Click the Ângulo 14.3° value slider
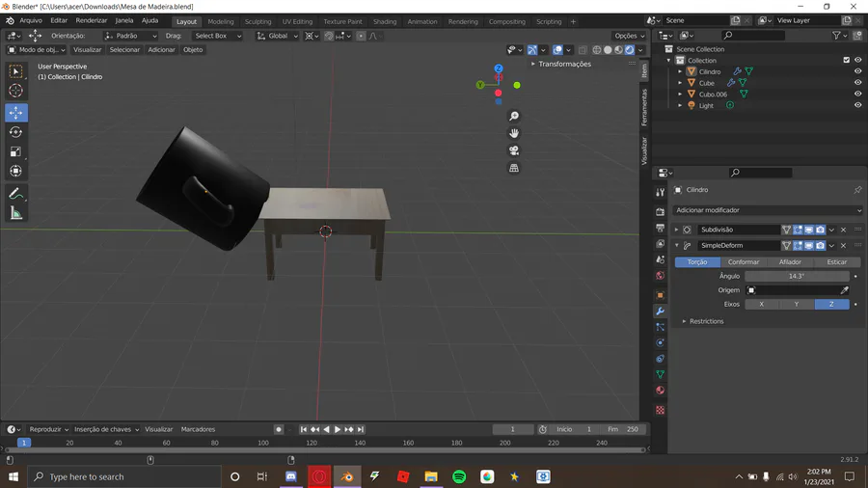Screen dimensions: 868x488 pyautogui.click(x=797, y=276)
